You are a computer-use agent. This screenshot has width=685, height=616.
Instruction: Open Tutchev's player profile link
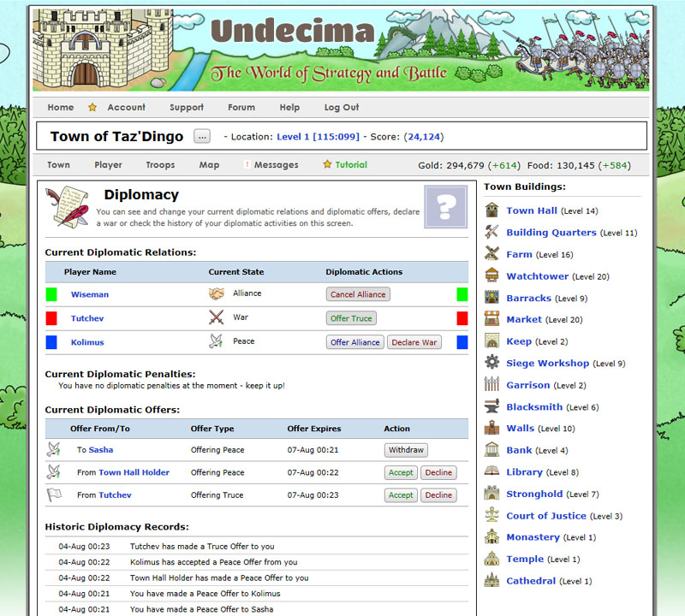pos(86,317)
